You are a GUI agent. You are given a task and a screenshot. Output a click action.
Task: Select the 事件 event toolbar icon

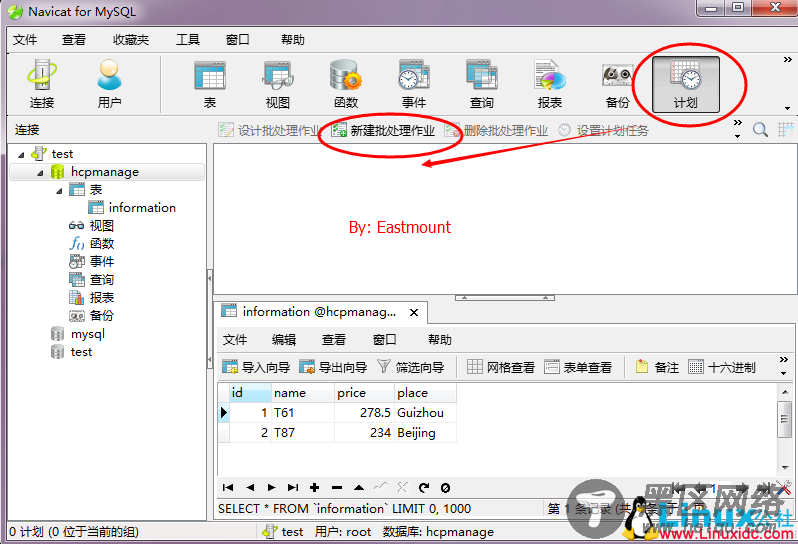414,84
